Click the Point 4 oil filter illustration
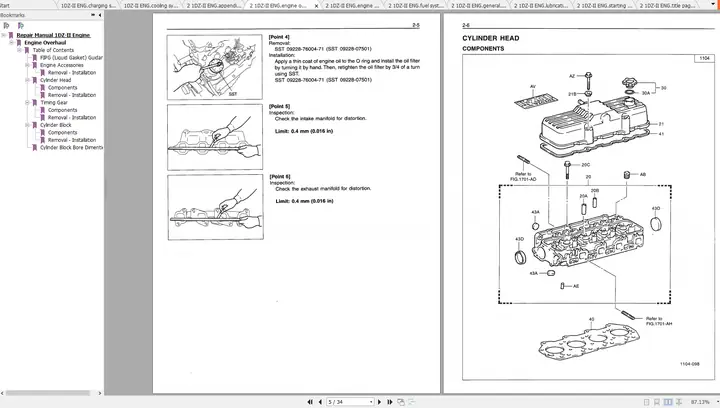The width and height of the screenshot is (720, 408). [214, 67]
